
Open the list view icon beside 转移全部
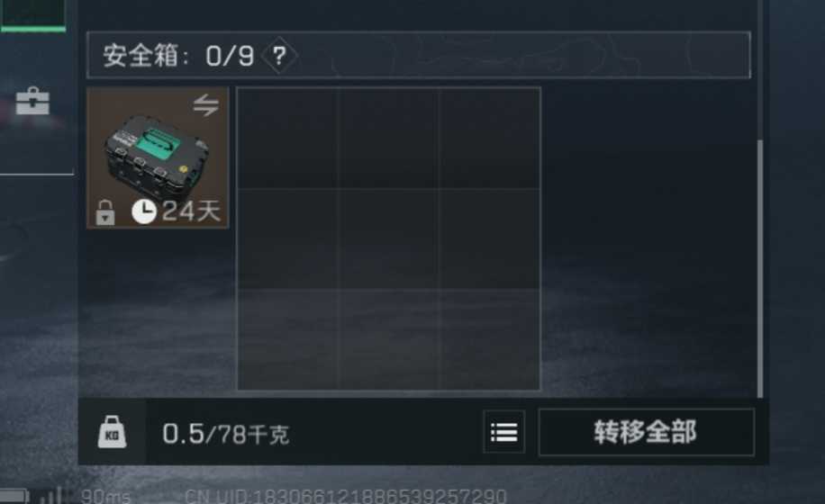pyautogui.click(x=504, y=432)
